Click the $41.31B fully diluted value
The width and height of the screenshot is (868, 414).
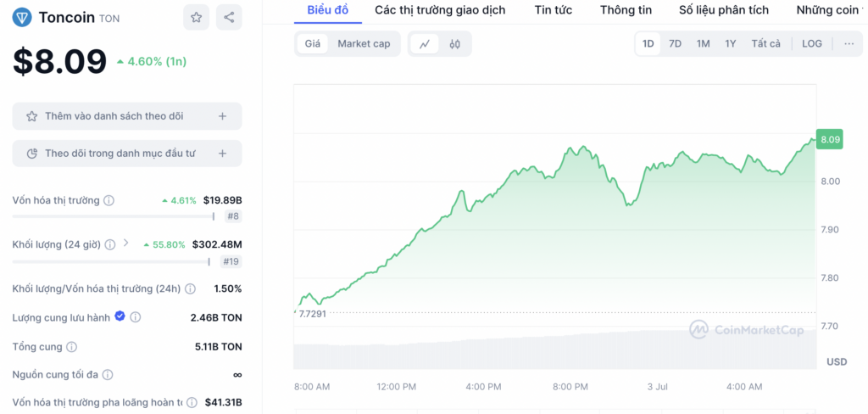point(223,402)
